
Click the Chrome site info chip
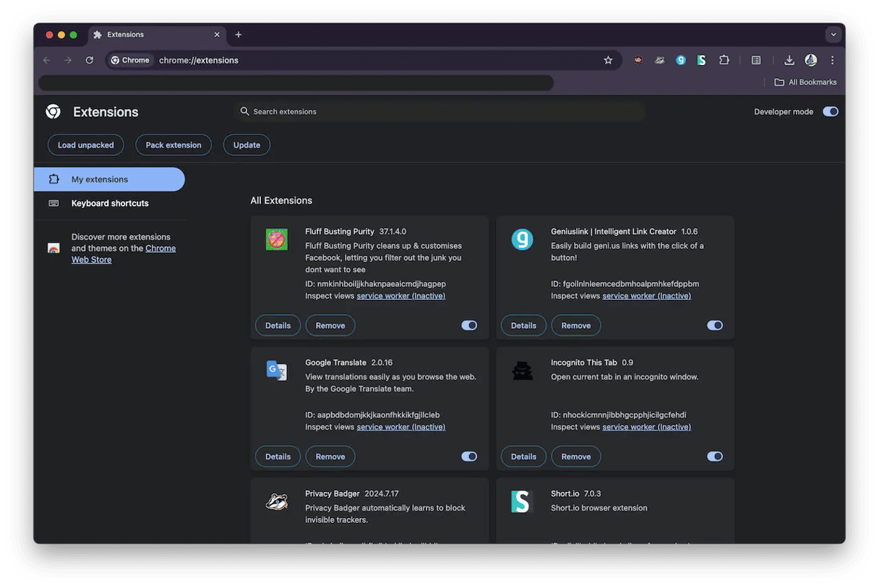[131, 61]
